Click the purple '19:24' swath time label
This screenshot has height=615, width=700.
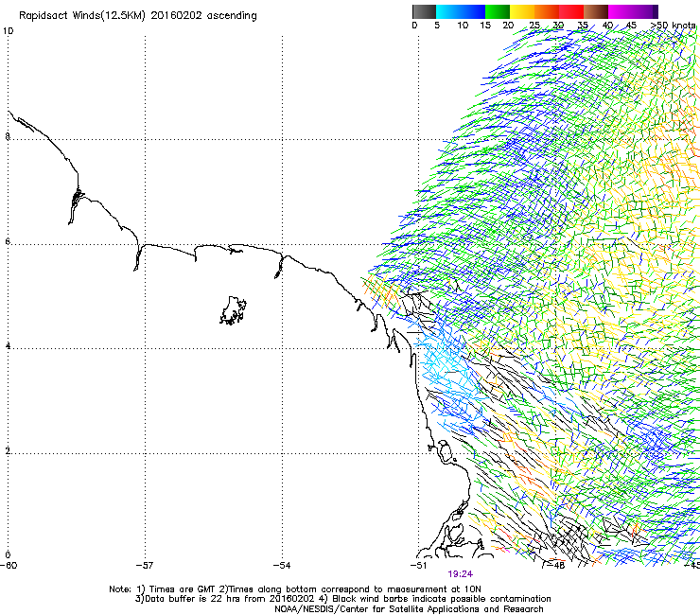pos(461,574)
